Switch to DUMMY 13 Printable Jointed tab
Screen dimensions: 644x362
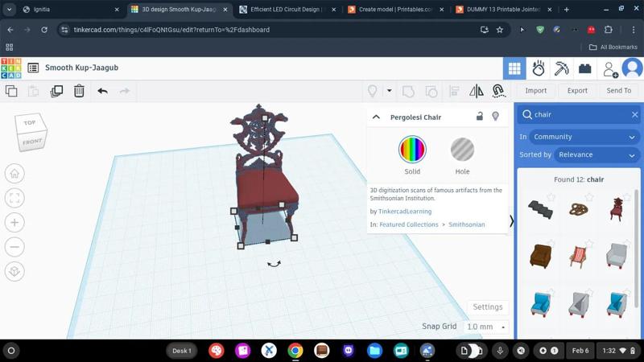coord(503,9)
